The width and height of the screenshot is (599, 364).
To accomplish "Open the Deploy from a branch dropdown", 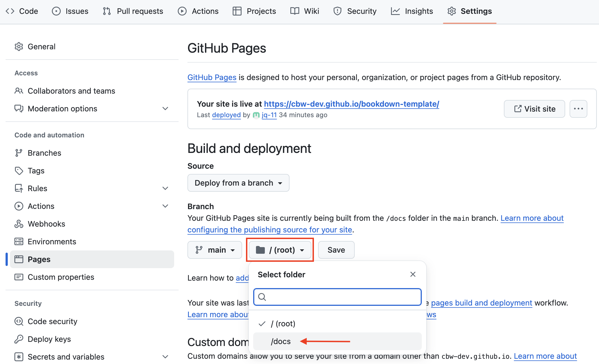I will (238, 183).
